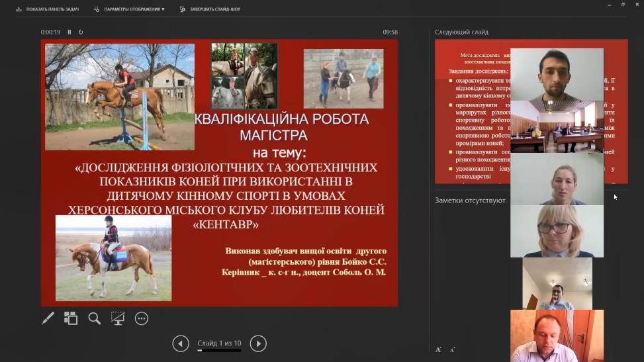Viewport: 644px width, 362px height.
Task: Reset the presentation timer
Action: [x=81, y=32]
